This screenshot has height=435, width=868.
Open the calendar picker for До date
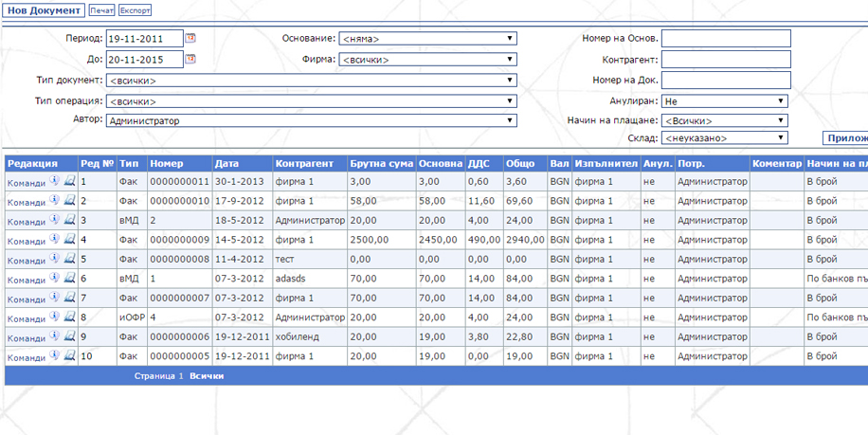pyautogui.click(x=190, y=59)
